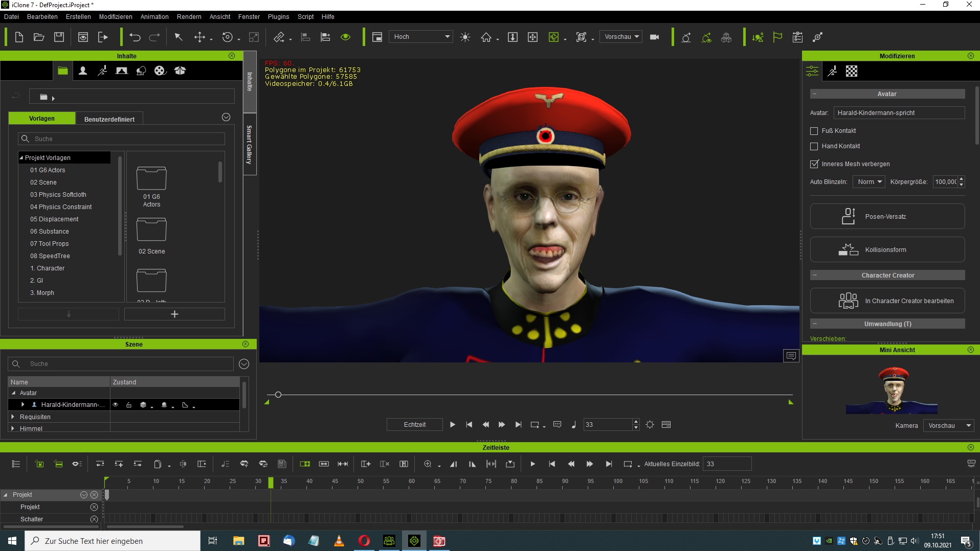Click the video camera record icon
Viewport: 980px width, 551px height.
tap(654, 37)
